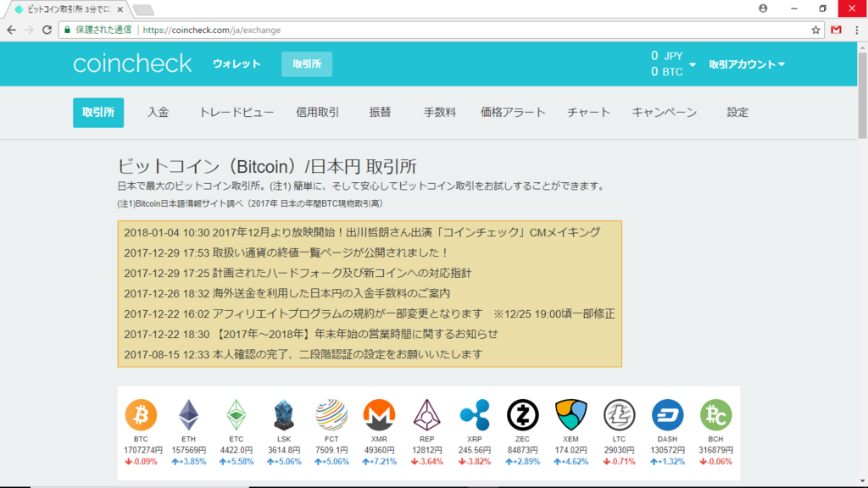The width and height of the screenshot is (868, 488).
Task: Open a new browser tab
Action: point(143,10)
